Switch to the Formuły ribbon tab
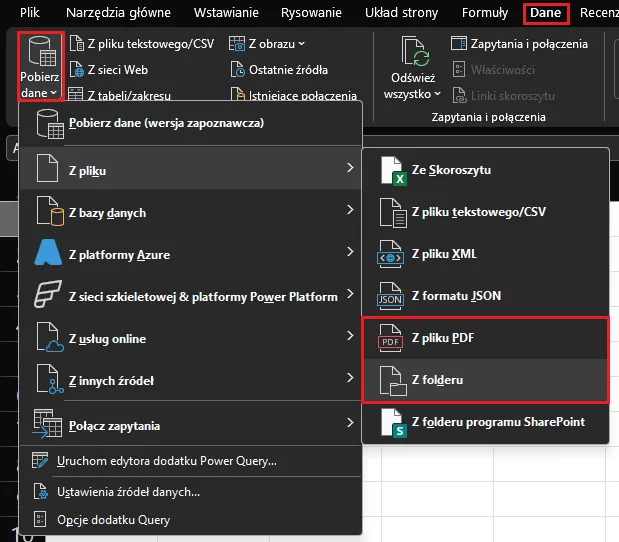The width and height of the screenshot is (619, 542). coord(485,14)
